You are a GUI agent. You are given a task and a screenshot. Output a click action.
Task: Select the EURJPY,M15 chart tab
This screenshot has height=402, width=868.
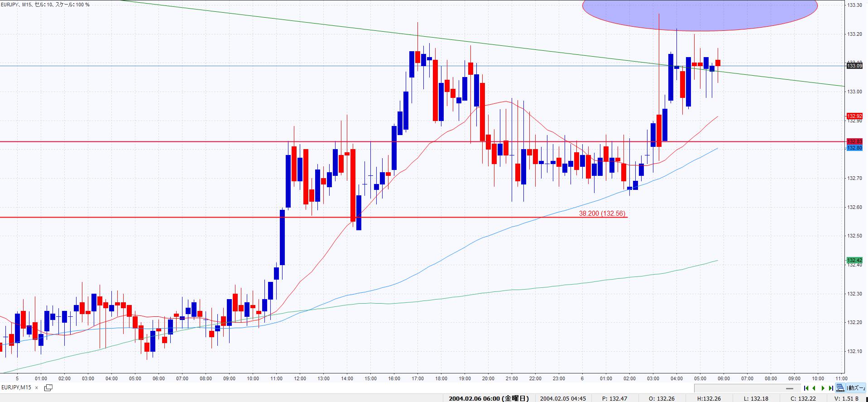tap(16, 387)
